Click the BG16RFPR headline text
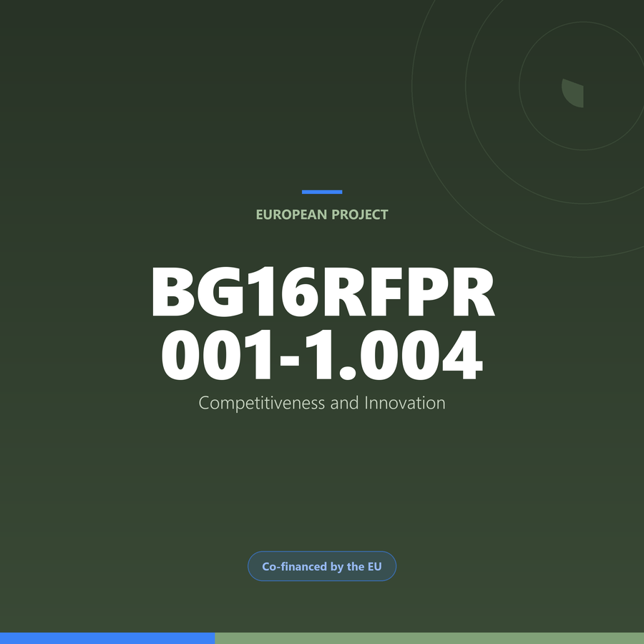This screenshot has width=644, height=644. pos(323,292)
